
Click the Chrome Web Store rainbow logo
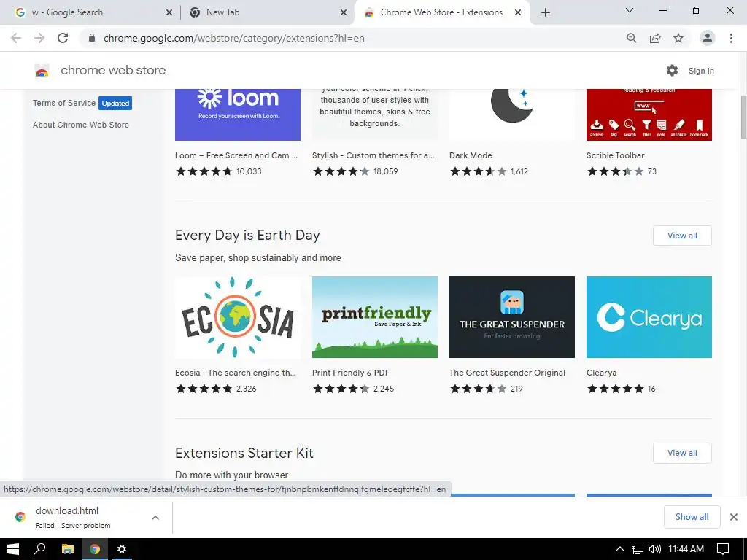pyautogui.click(x=42, y=71)
